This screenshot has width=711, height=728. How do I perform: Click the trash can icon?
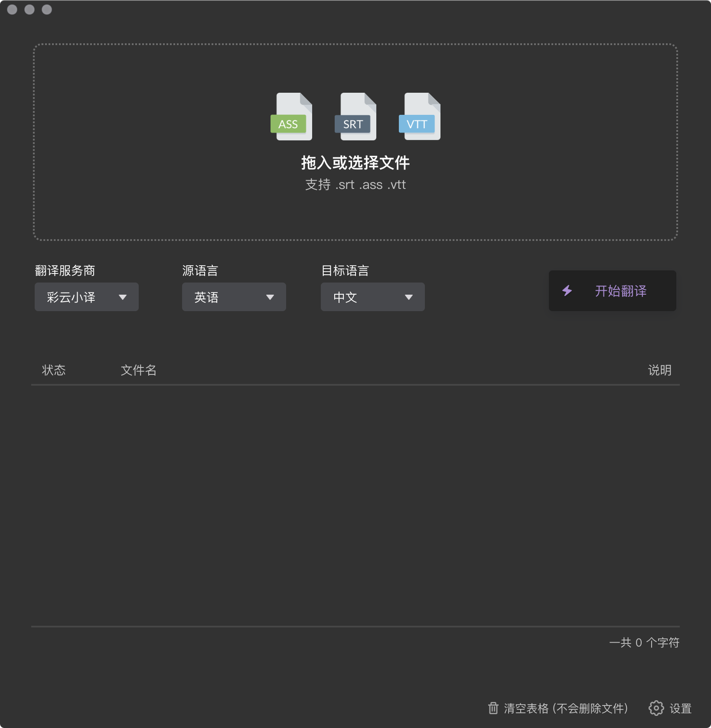[x=493, y=708]
